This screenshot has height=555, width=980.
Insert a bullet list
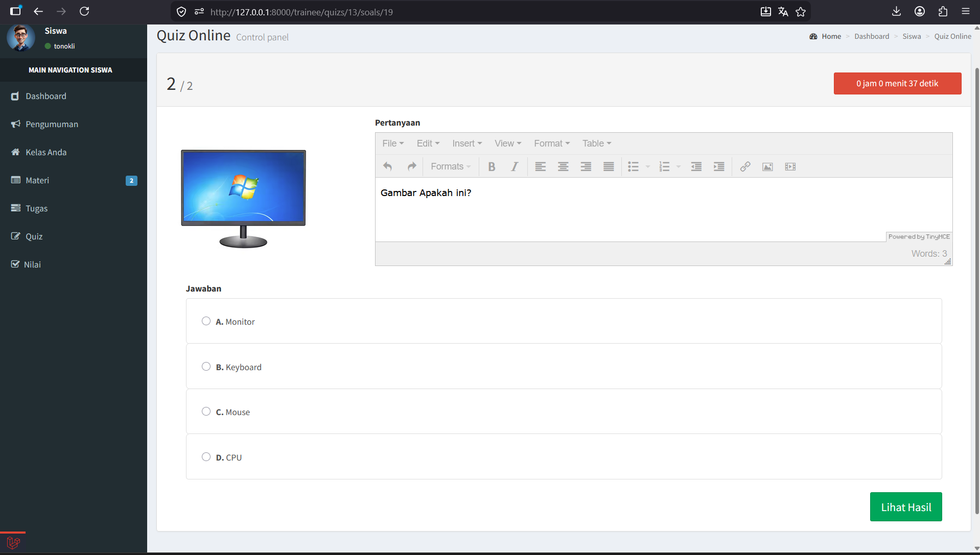click(634, 166)
